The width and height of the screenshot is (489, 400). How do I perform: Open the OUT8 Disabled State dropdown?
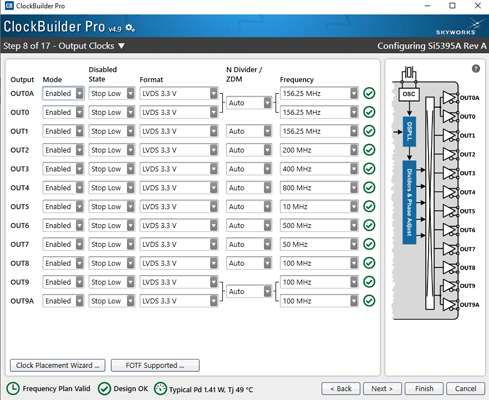[x=112, y=263]
